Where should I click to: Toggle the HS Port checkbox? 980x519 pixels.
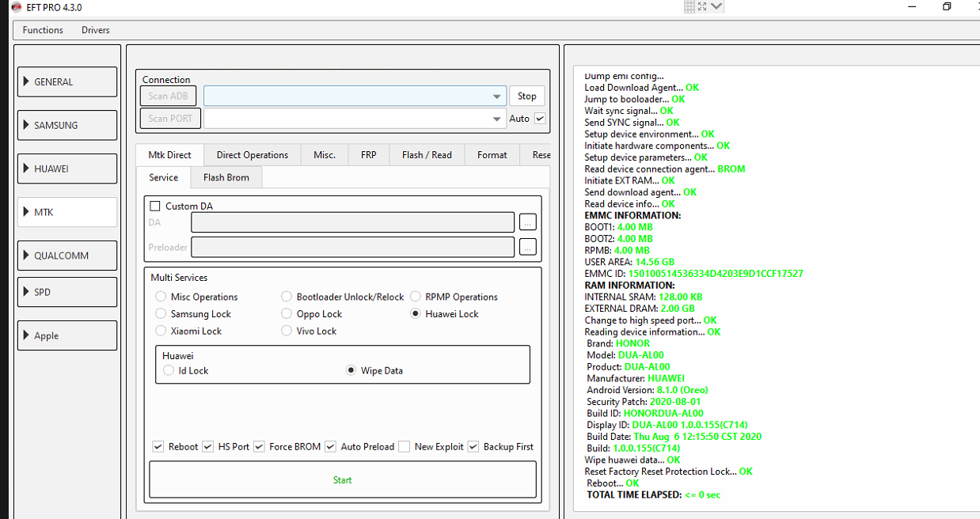[x=208, y=447]
